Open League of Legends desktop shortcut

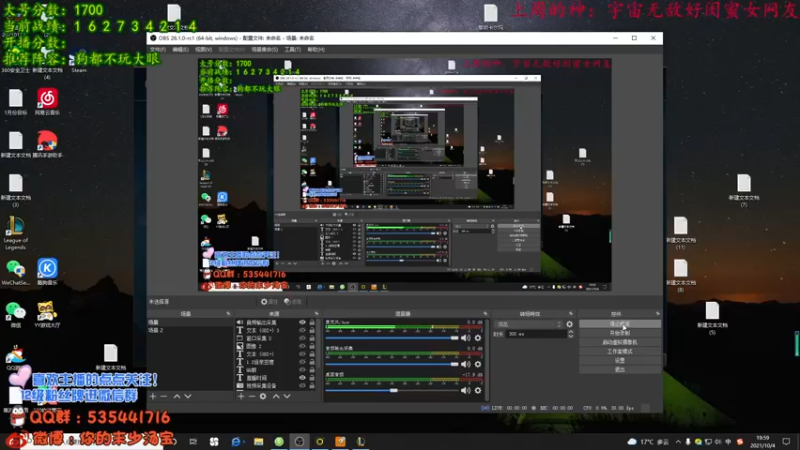coord(15,233)
